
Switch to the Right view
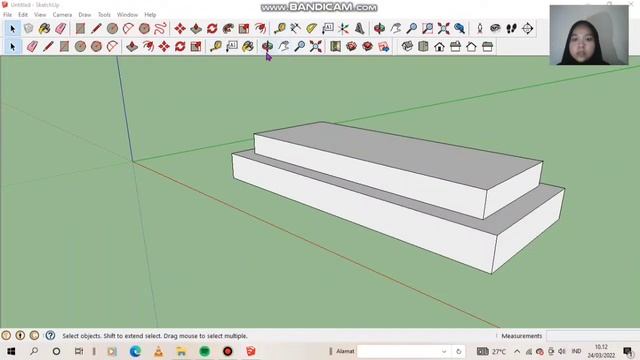click(456, 46)
